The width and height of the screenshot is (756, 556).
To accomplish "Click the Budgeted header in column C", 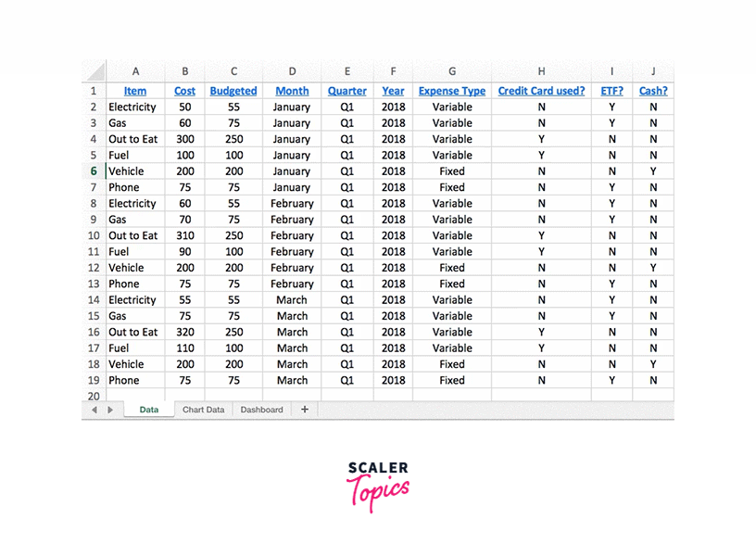I will pyautogui.click(x=233, y=91).
